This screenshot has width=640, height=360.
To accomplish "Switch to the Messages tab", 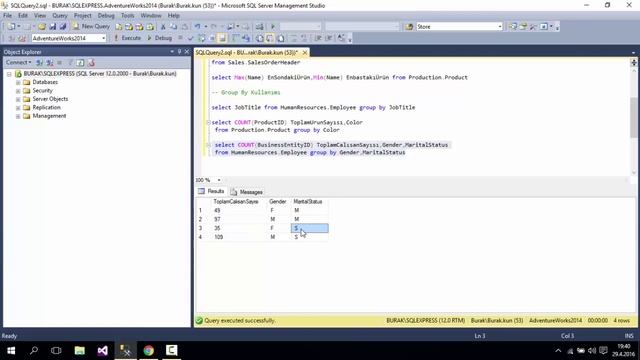I will pos(247,192).
